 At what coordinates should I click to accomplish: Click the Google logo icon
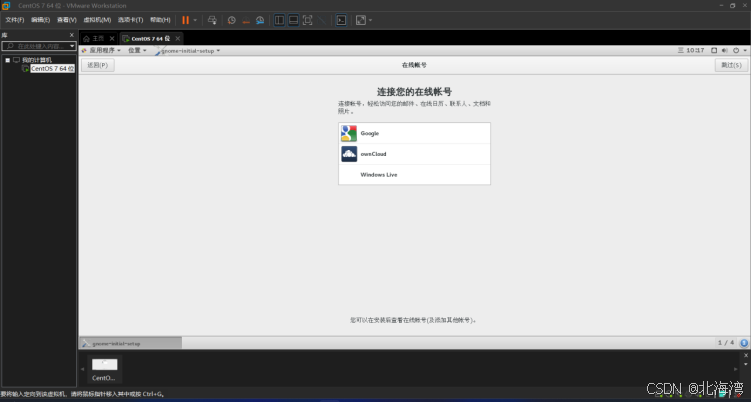[x=349, y=133]
